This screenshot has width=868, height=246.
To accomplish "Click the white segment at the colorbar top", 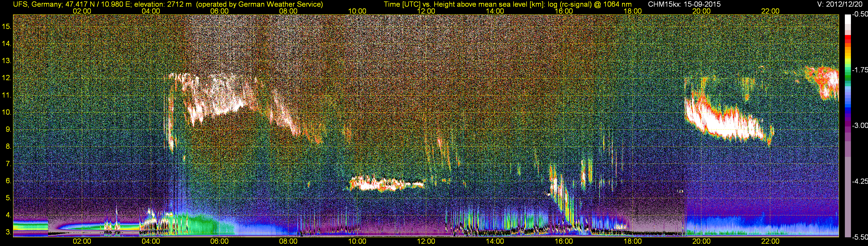I will 847,20.
